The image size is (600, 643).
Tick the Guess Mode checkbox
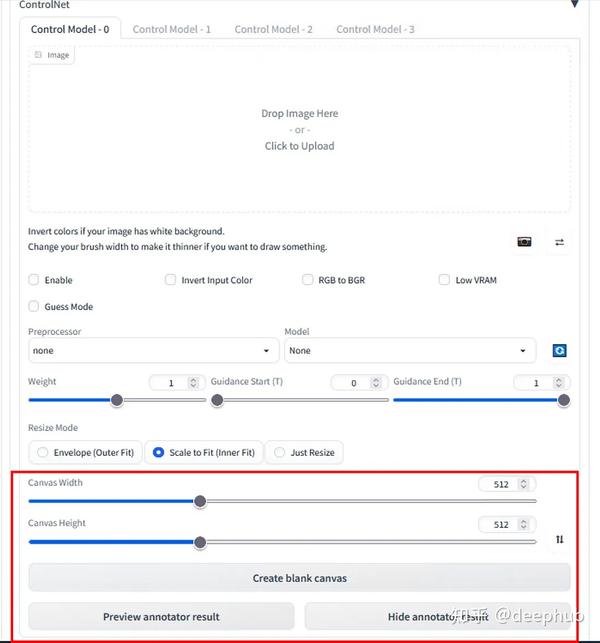tap(34, 307)
